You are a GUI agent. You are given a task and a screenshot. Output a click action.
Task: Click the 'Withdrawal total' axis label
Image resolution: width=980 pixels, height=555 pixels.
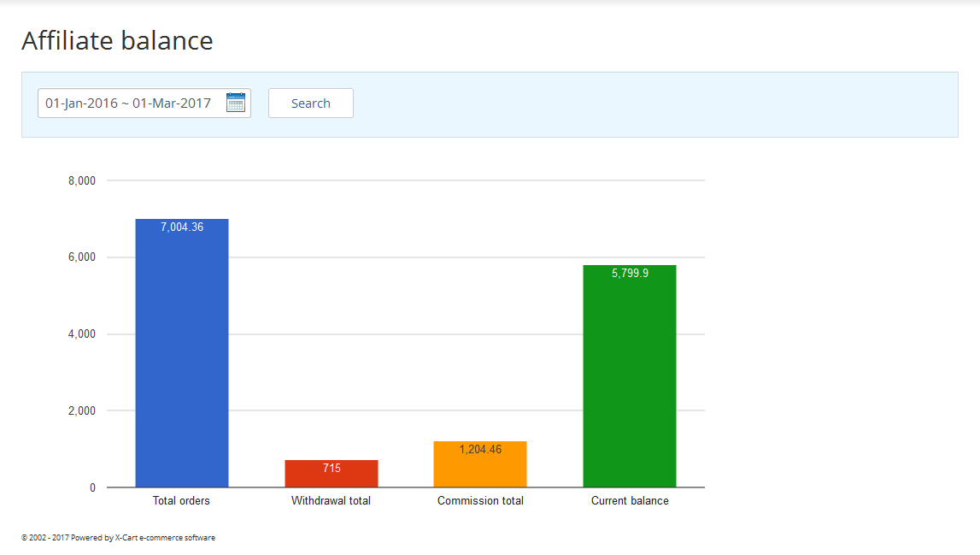(x=331, y=500)
